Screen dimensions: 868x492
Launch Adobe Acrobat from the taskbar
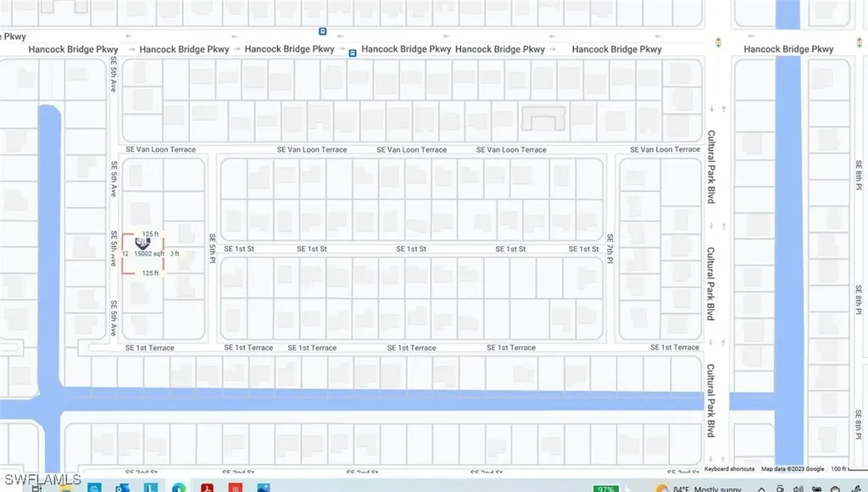click(x=207, y=489)
